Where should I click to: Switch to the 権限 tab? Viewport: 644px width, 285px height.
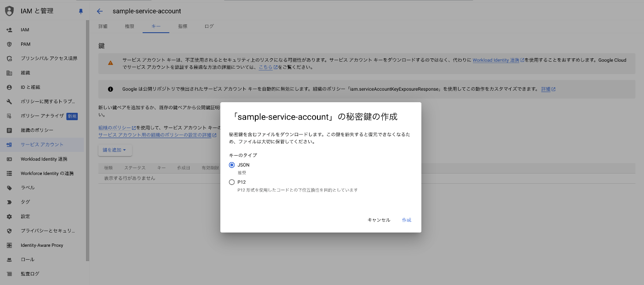pos(129,26)
